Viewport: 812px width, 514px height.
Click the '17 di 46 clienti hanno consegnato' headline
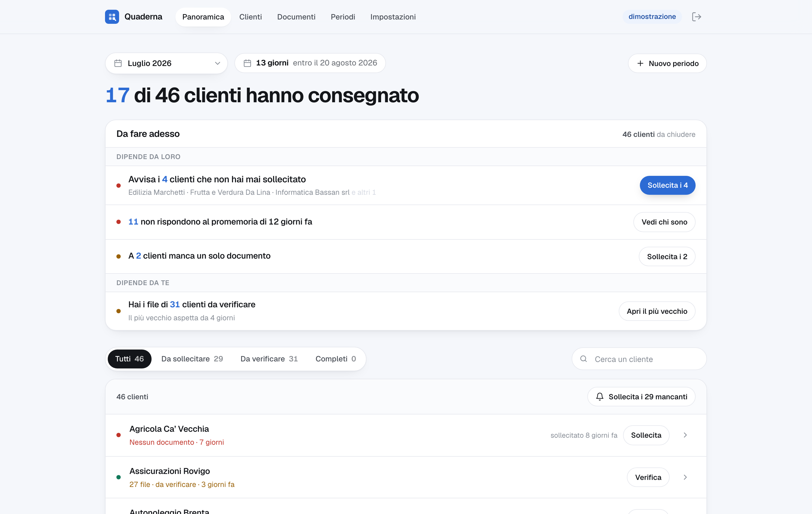pos(262,95)
